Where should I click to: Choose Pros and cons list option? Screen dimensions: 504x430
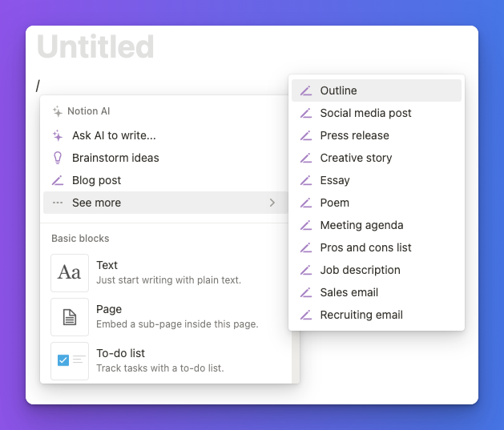coord(377,247)
